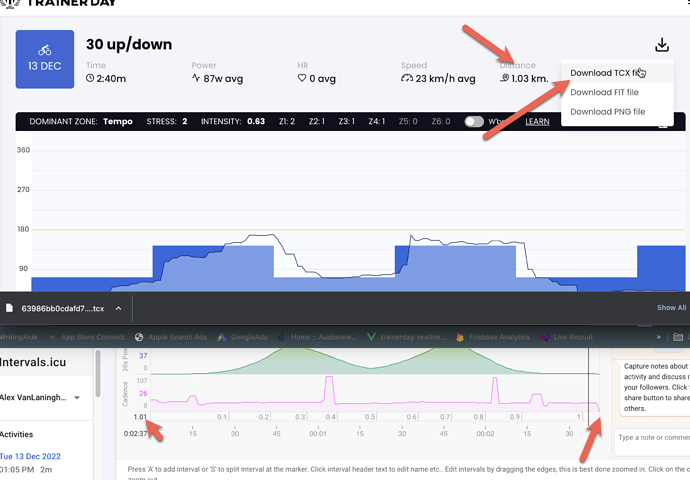Screen dimensions: 690x480
Task: Click the Z5: 0 zone entry
Action: 408,121
